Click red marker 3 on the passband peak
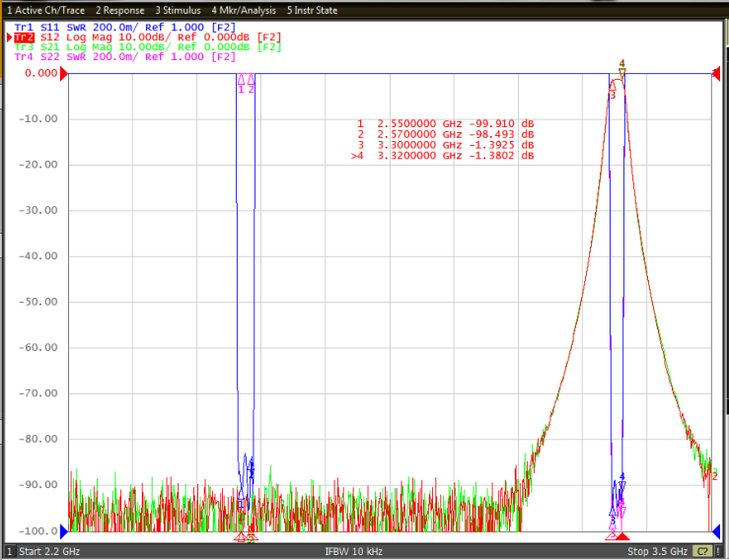729x560 pixels. coord(613,88)
